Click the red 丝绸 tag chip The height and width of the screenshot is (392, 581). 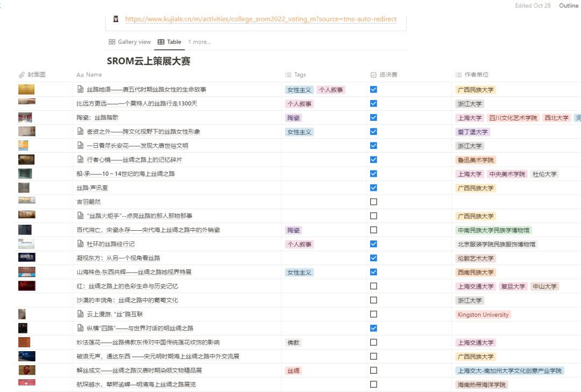(x=293, y=370)
